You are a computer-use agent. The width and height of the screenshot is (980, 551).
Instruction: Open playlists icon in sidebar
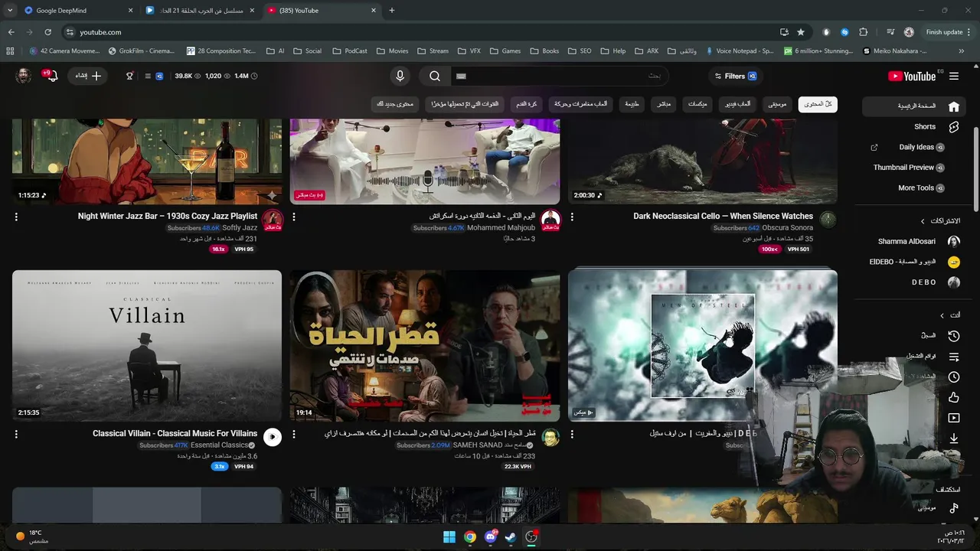954,357
